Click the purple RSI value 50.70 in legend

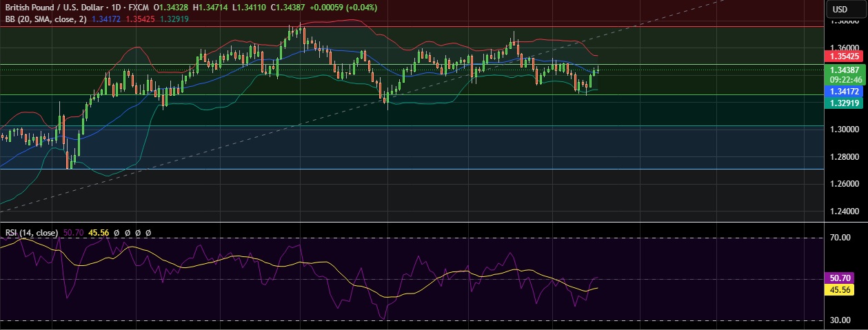(73, 233)
